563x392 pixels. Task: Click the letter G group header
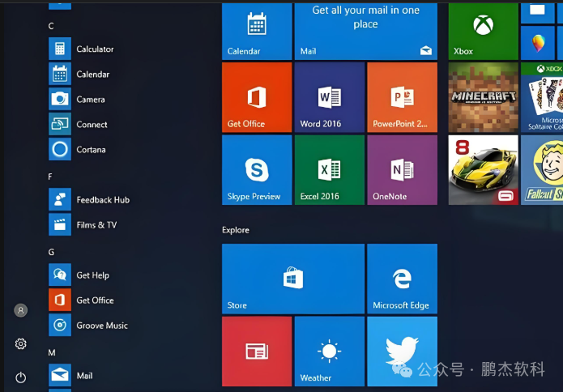[51, 252]
